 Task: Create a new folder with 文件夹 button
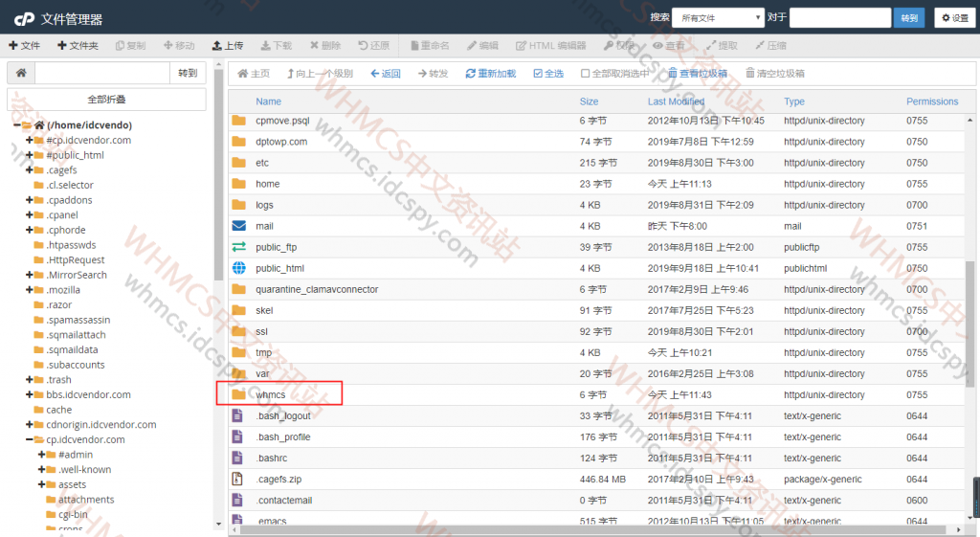(78, 46)
